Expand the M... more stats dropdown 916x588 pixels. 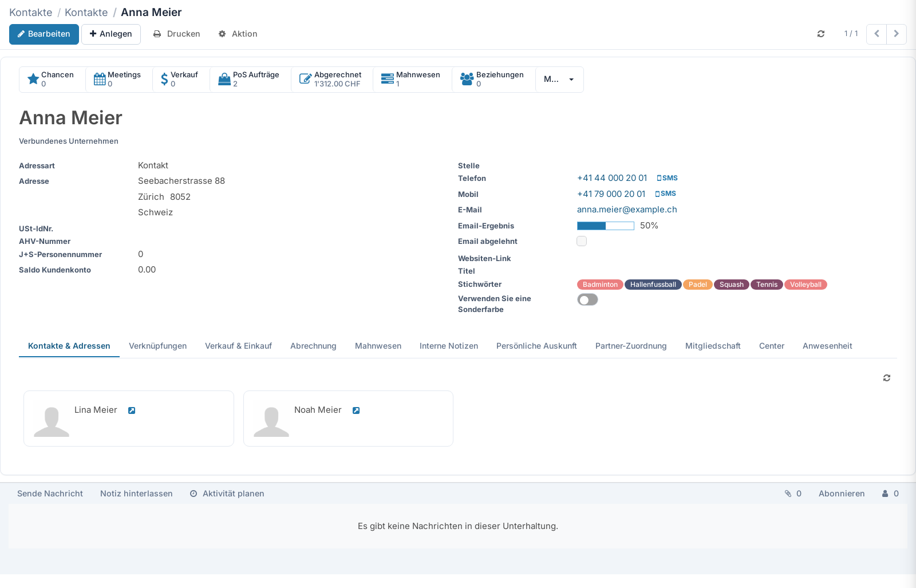559,80
